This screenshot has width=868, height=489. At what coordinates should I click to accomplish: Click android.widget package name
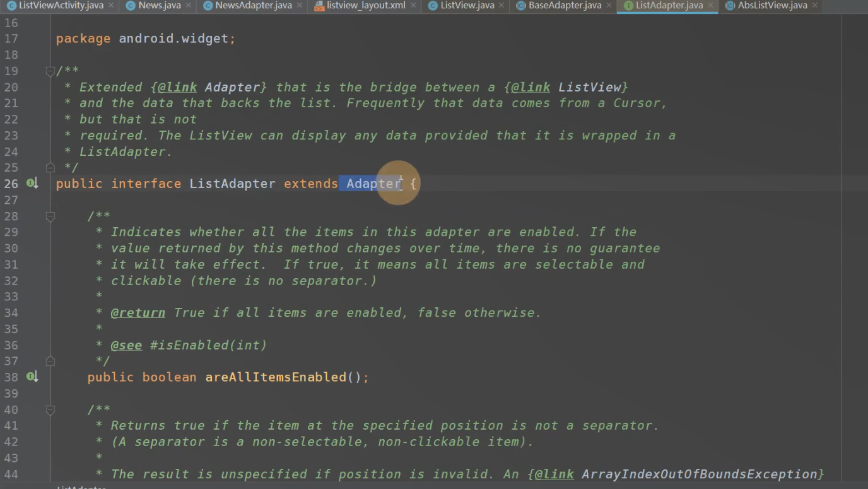point(173,38)
